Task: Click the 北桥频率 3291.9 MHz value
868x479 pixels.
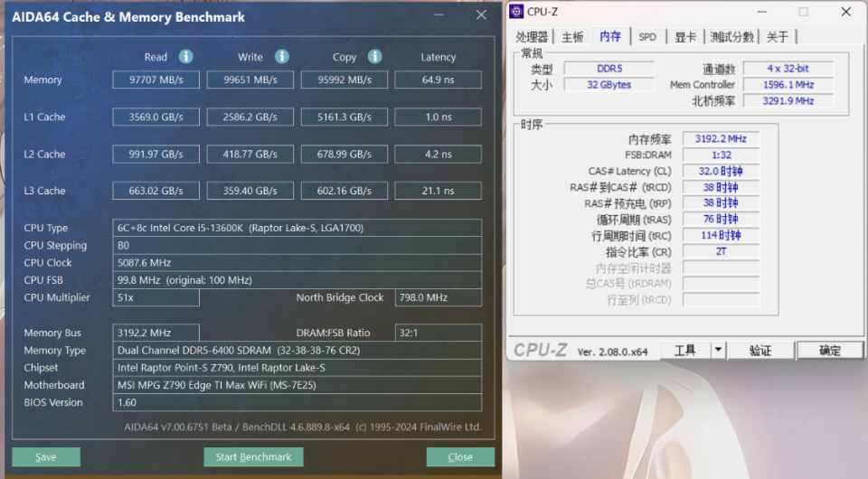Action: point(788,100)
